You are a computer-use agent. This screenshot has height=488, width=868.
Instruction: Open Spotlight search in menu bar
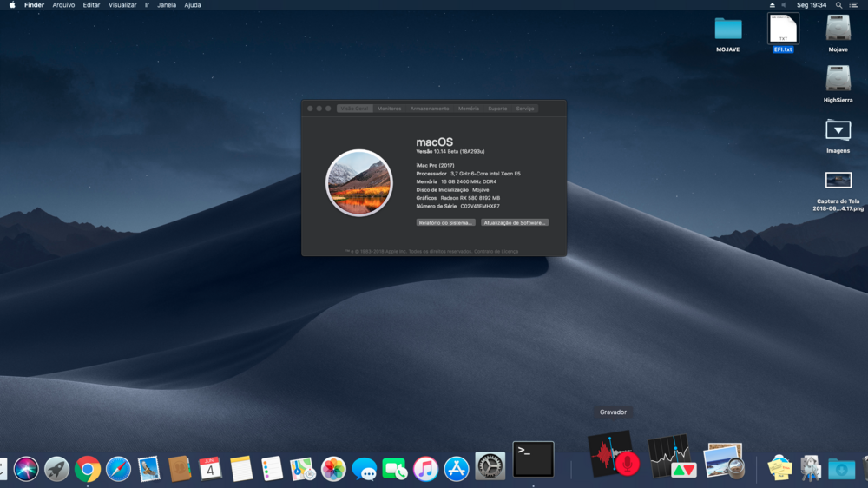pyautogui.click(x=837, y=5)
